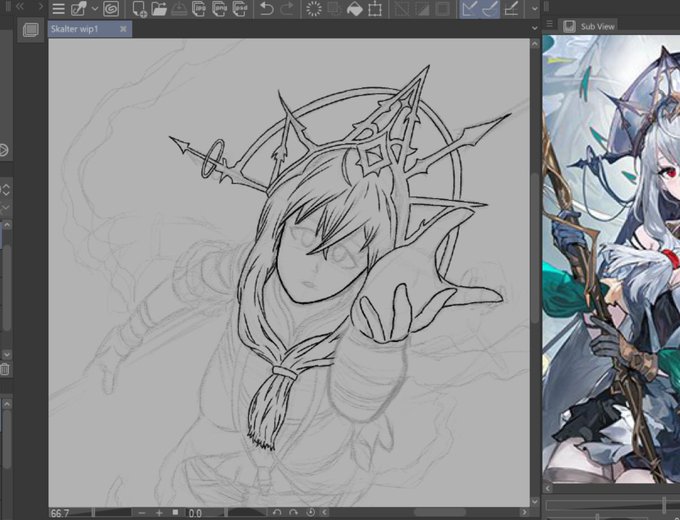Open the Sub View palette menu icon
Image resolution: width=680 pixels, height=520 pixels.
coord(549,23)
